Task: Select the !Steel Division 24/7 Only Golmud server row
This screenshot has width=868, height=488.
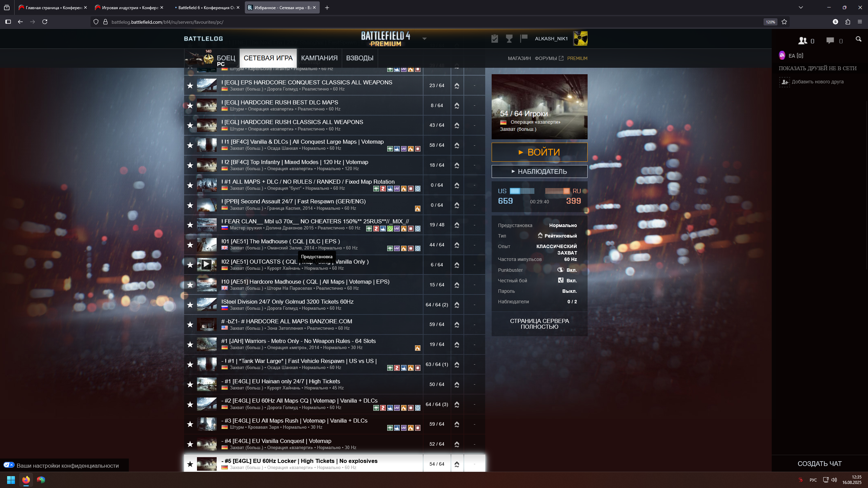Action: click(334, 305)
